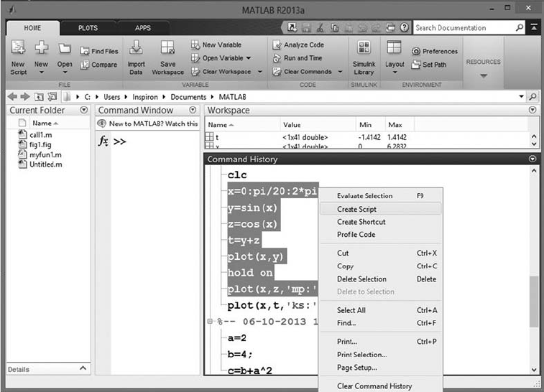Viewport: 544px width, 392px height.
Task: Select the 'a=2' line in Command History
Action: coord(237,338)
